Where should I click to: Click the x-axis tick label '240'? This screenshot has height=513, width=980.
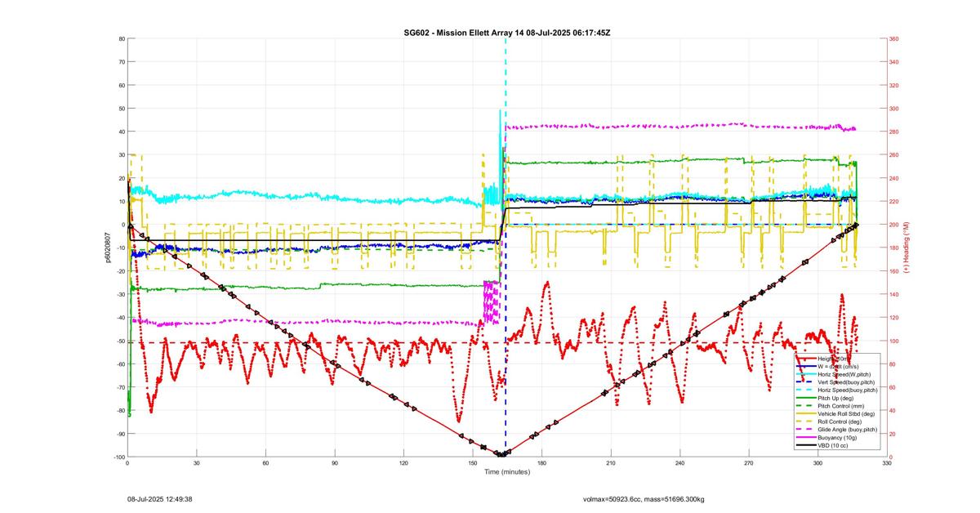pyautogui.click(x=679, y=463)
